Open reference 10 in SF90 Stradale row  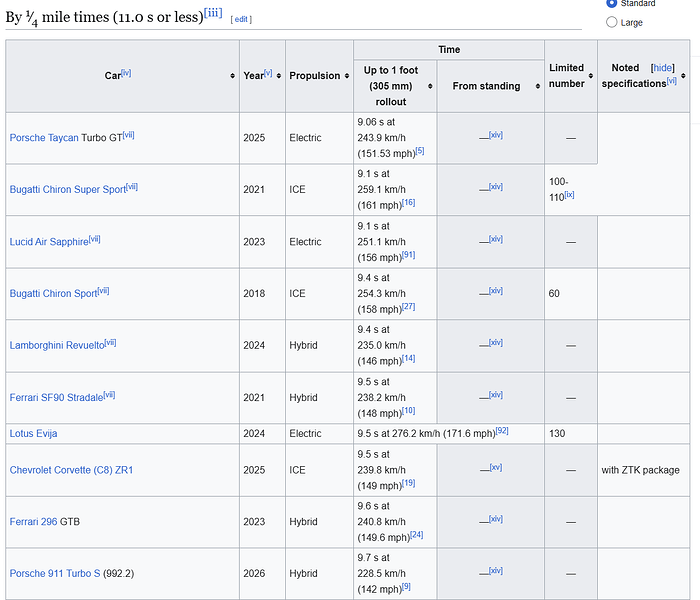click(408, 411)
